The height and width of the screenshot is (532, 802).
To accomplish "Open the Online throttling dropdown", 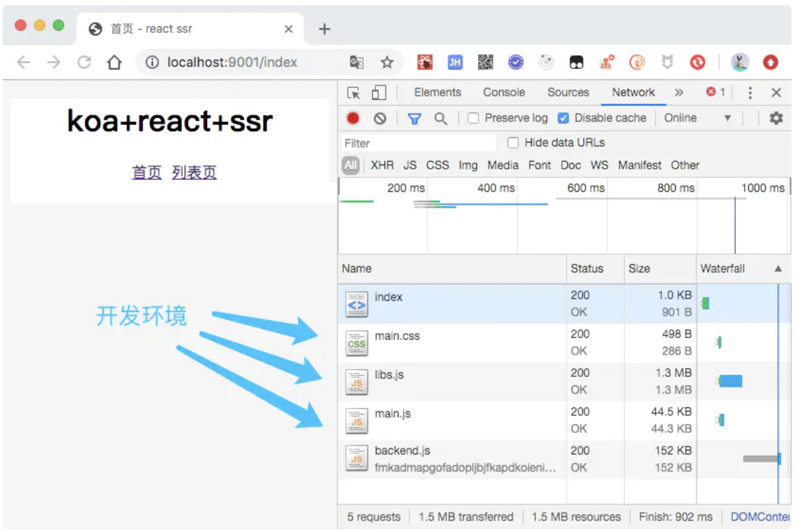I will pos(697,118).
